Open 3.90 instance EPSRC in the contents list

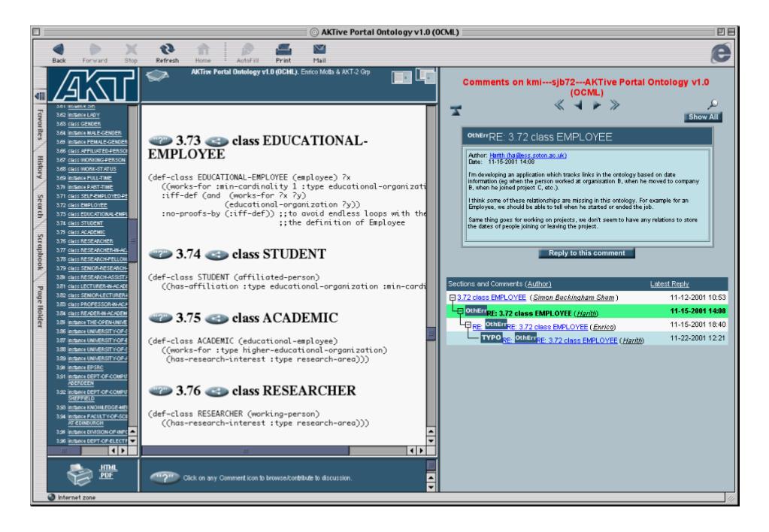point(86,367)
